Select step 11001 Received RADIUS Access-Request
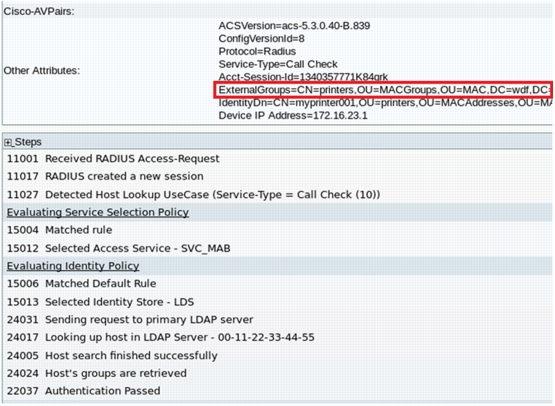 (113, 159)
